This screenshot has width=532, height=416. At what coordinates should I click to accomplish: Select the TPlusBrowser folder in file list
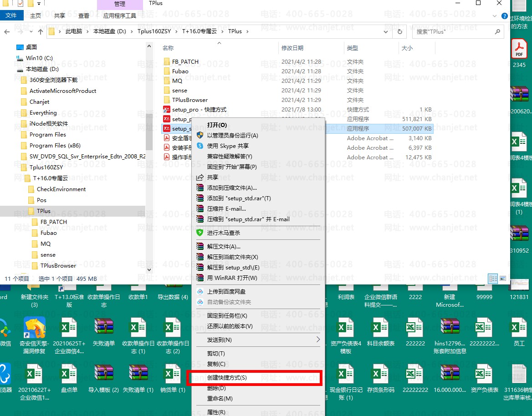pos(189,100)
